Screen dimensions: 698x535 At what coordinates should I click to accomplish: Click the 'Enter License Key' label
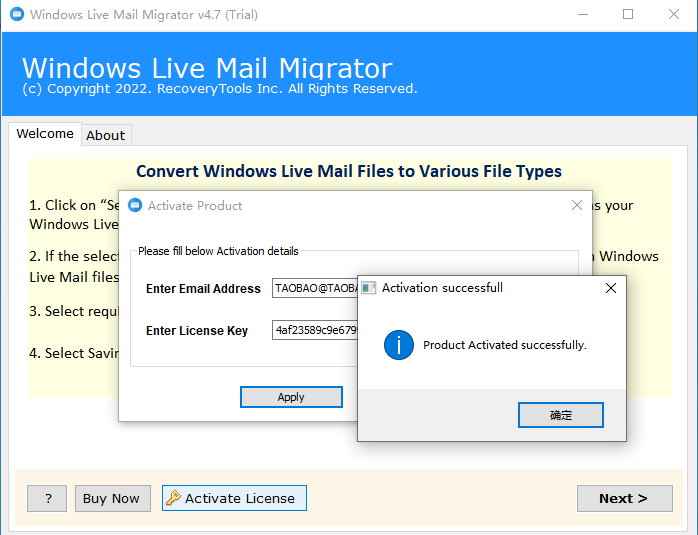[197, 331]
